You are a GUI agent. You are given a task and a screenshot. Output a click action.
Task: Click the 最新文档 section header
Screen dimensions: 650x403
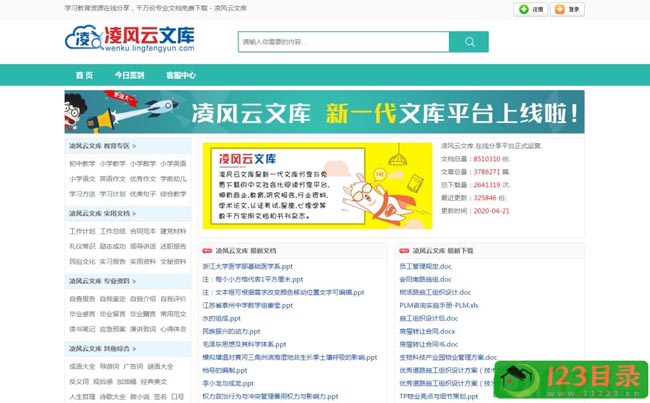pos(245,251)
